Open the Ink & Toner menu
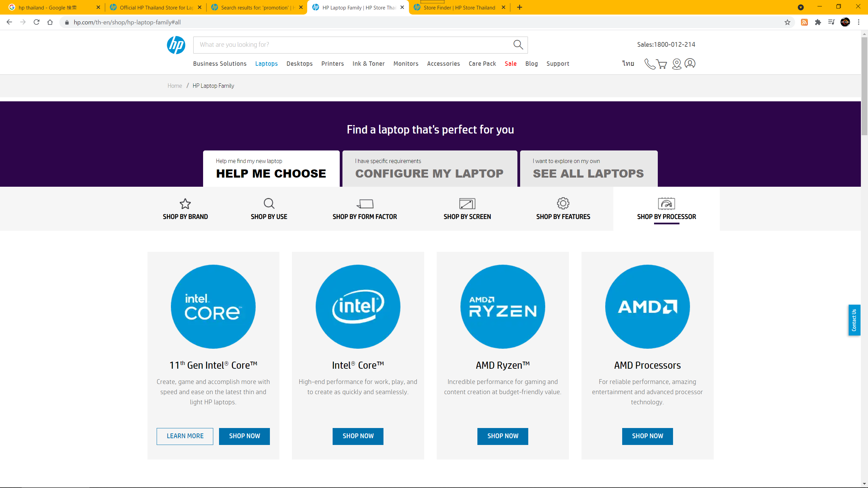The height and width of the screenshot is (488, 868). tap(369, 64)
